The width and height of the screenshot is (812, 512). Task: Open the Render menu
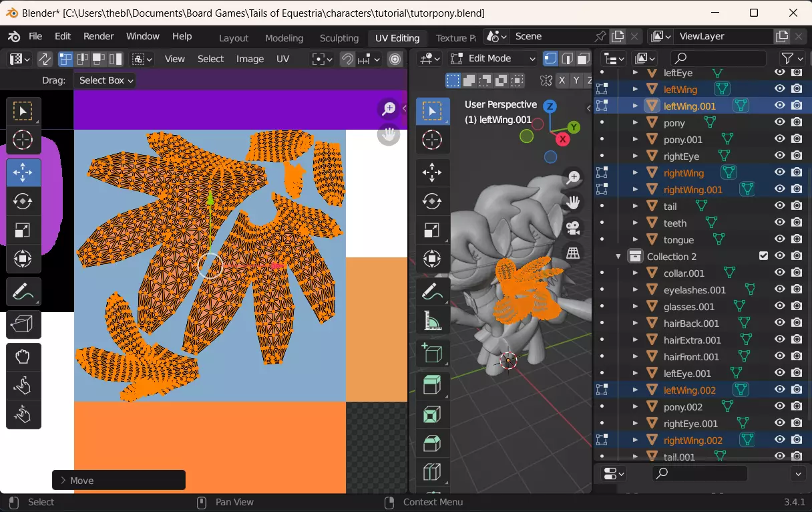(x=98, y=36)
